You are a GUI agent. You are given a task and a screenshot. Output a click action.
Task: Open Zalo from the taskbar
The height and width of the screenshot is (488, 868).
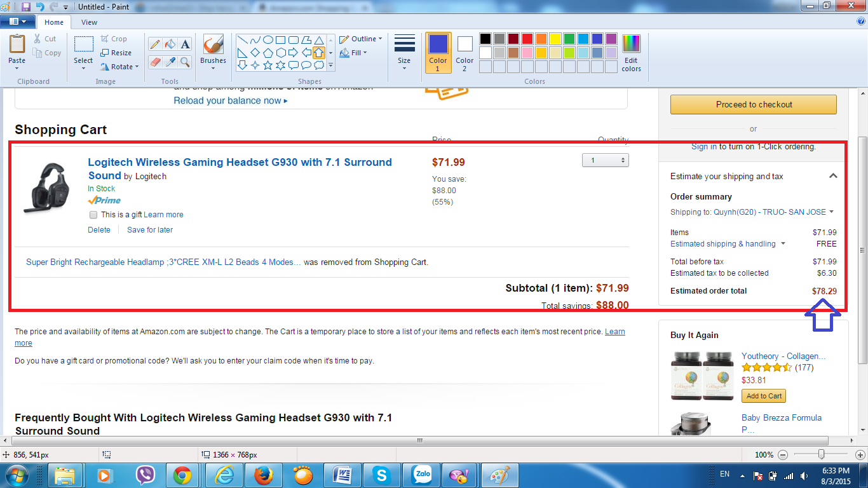pos(421,475)
